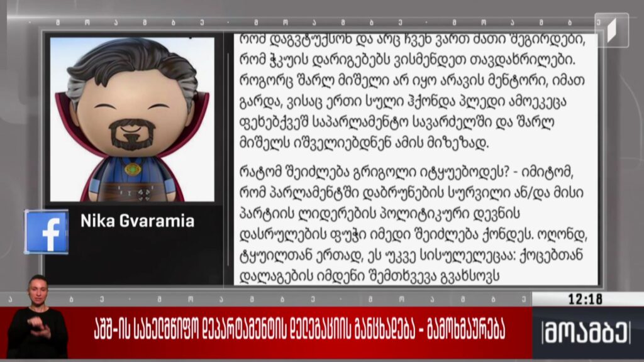Click the Facebook logo icon
This screenshot has height=362, width=644.
tap(47, 232)
